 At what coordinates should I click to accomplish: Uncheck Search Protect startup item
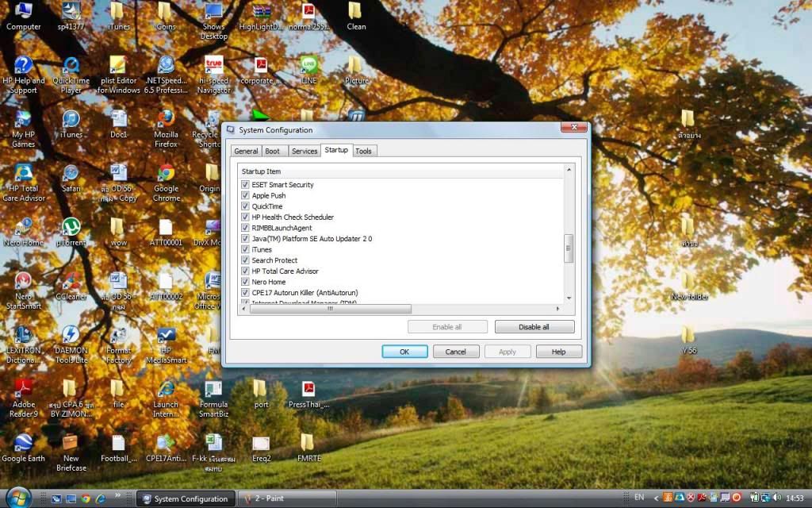pyautogui.click(x=246, y=260)
